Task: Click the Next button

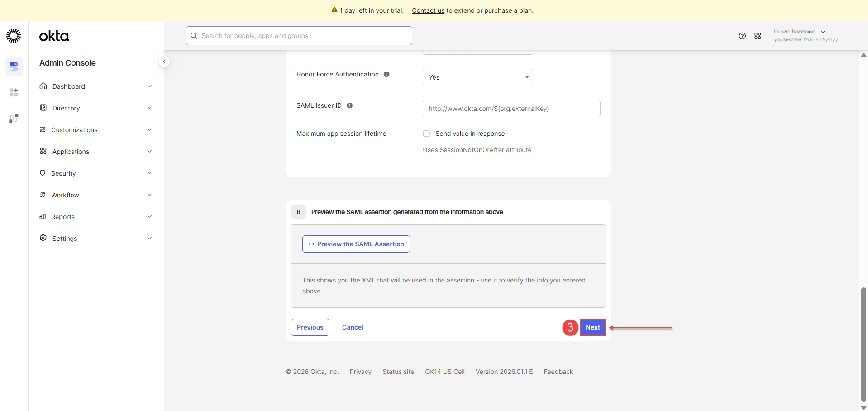Action: tap(592, 327)
